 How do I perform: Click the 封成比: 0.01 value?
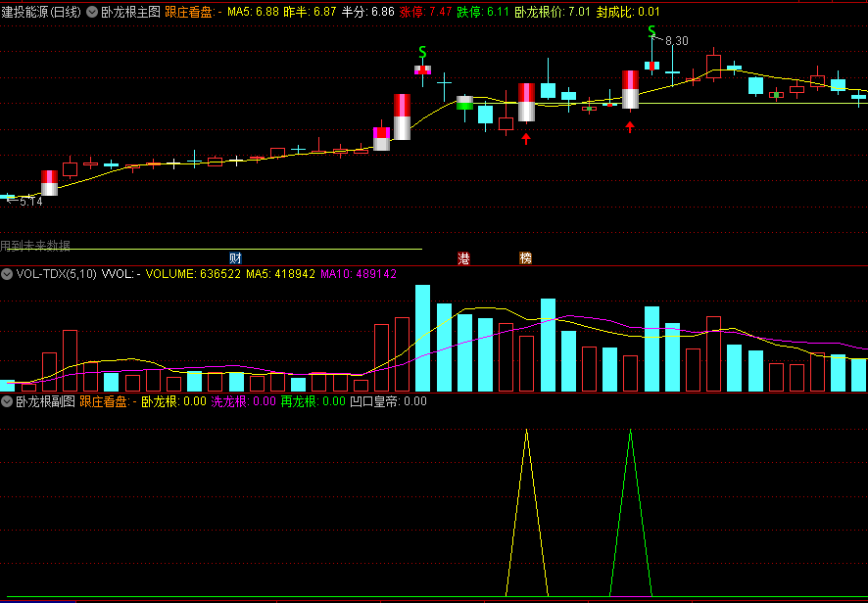pyautogui.click(x=628, y=12)
